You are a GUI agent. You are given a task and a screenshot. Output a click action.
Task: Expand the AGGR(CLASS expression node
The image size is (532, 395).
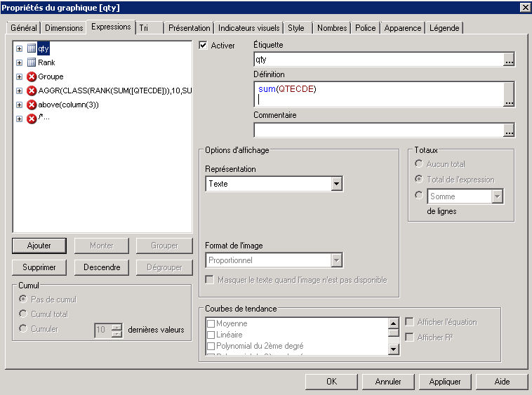click(x=20, y=91)
